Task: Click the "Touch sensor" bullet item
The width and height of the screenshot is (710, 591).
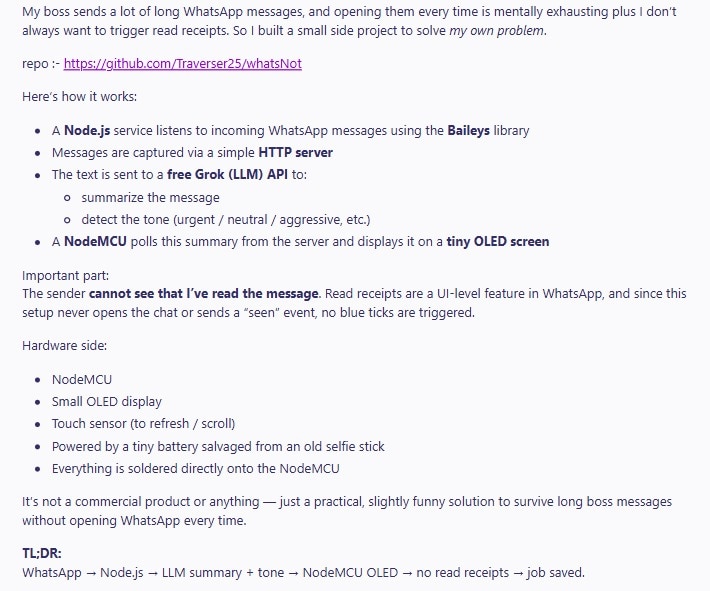Action: point(143,424)
